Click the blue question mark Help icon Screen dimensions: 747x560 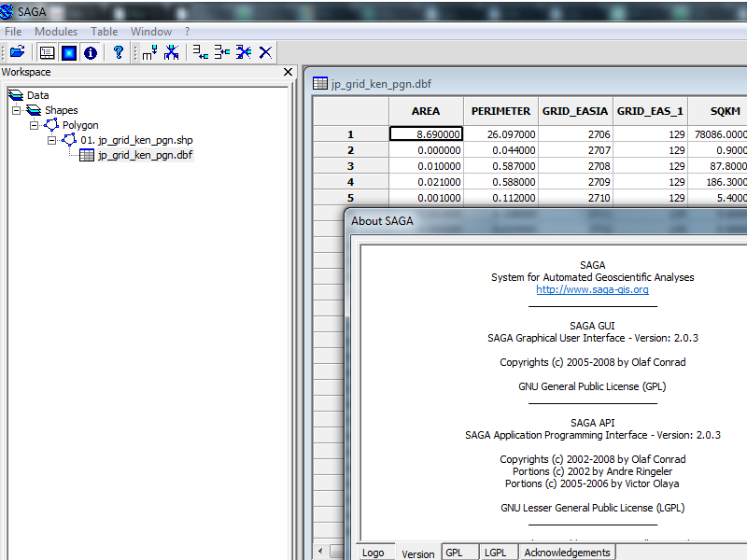point(119,52)
